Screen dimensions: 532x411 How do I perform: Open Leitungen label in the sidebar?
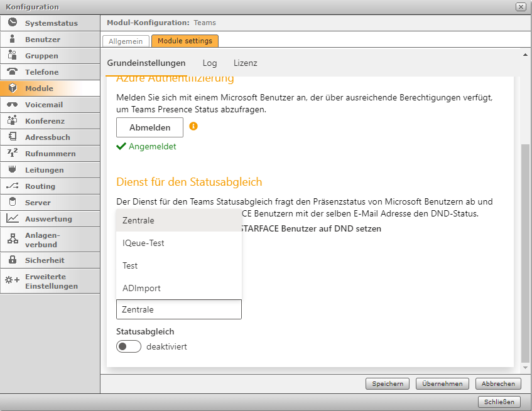coord(45,170)
